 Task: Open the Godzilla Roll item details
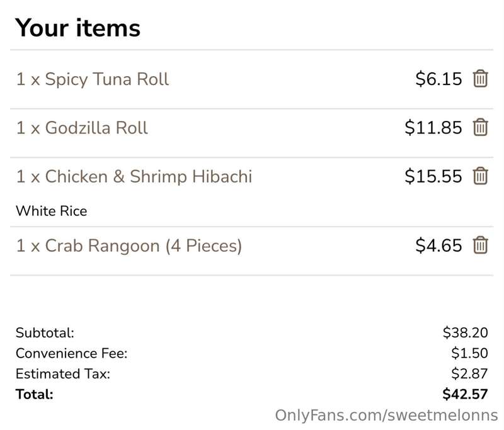82,128
